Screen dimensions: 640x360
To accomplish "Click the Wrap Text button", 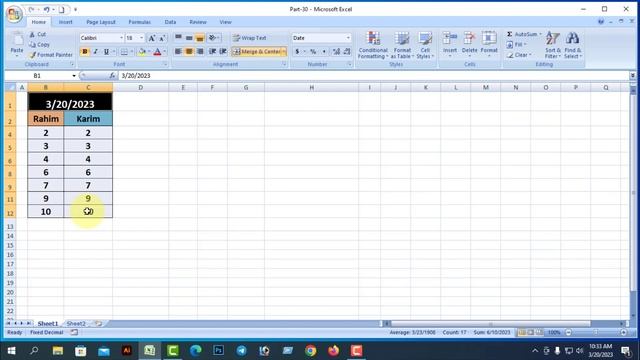I will pyautogui.click(x=249, y=38).
